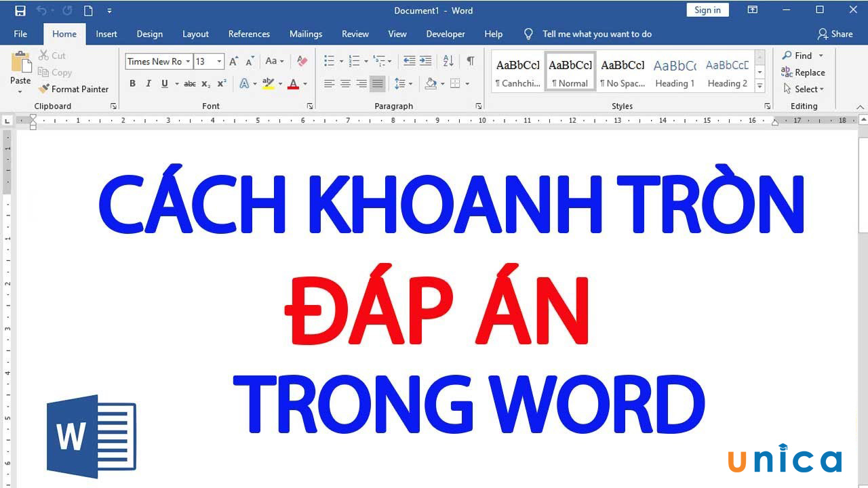Click the Save icon in title bar
The height and width of the screenshot is (488, 868).
pyautogui.click(x=20, y=10)
